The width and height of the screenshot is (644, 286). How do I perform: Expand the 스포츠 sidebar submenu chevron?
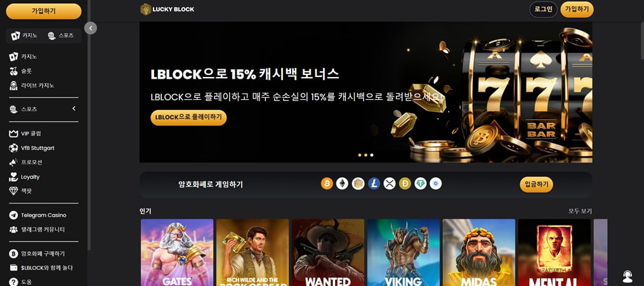[x=74, y=109]
